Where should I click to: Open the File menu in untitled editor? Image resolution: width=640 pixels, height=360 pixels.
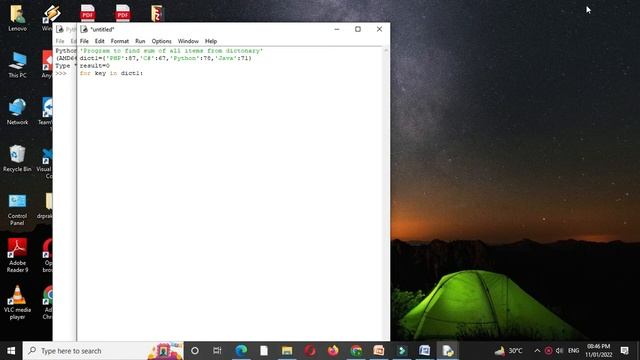[x=84, y=41]
